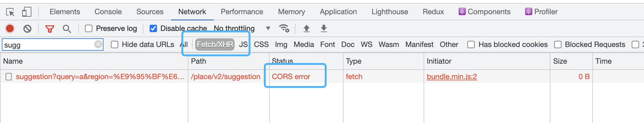This screenshot has height=123, width=644.
Task: Open the No throttling dropdown
Action: click(242, 28)
